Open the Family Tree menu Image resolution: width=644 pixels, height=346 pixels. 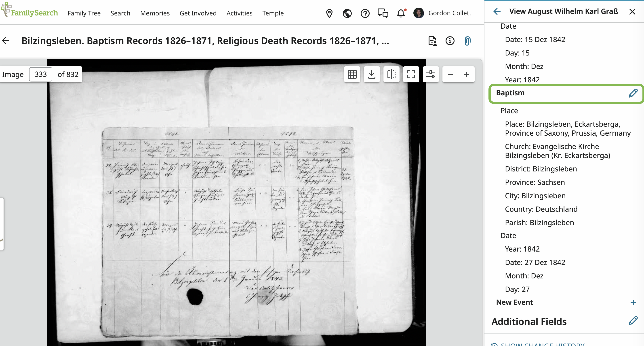(84, 13)
